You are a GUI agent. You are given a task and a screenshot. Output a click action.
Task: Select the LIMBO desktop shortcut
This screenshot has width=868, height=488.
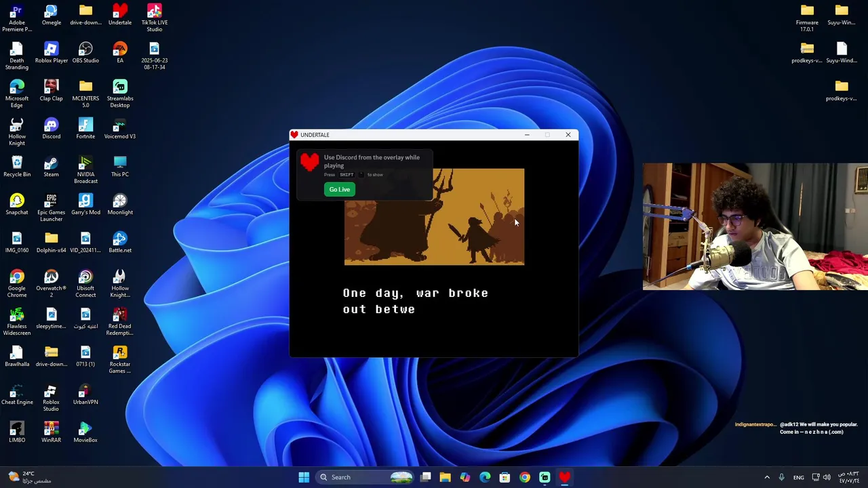point(17,432)
